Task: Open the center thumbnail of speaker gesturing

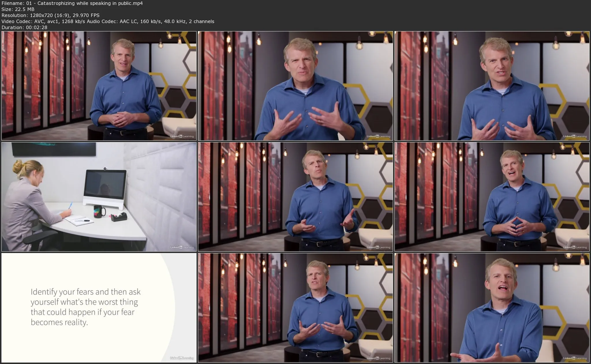Action: point(295,197)
